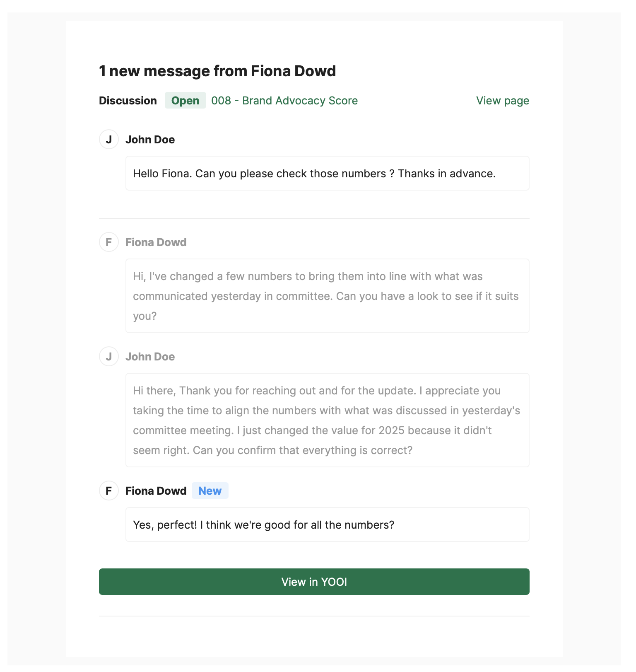Click the greyed-out John Doe avatar
Screen dimensions: 636x672
click(x=109, y=356)
